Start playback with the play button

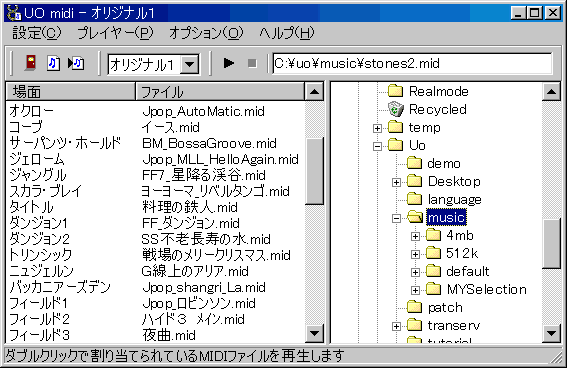click(229, 63)
